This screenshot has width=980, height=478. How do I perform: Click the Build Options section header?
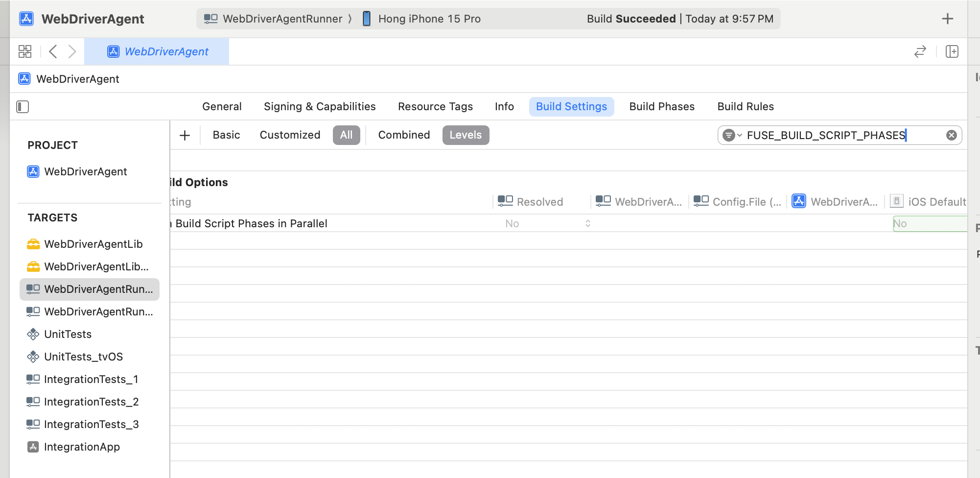click(199, 182)
